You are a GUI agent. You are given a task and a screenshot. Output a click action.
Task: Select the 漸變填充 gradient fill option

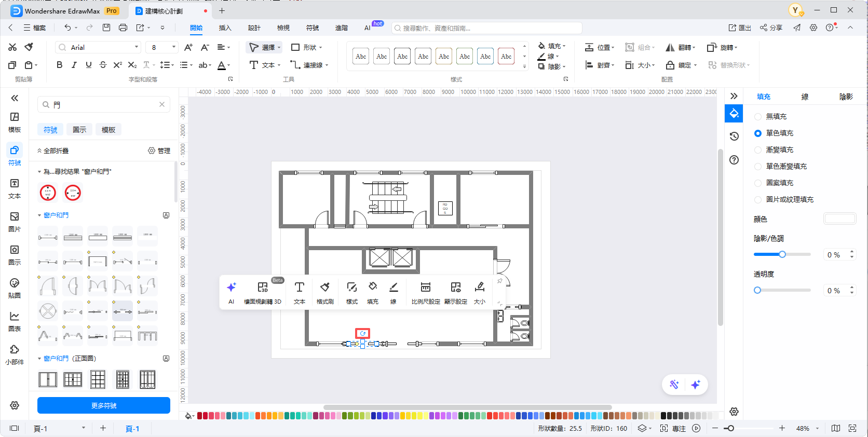(758, 150)
